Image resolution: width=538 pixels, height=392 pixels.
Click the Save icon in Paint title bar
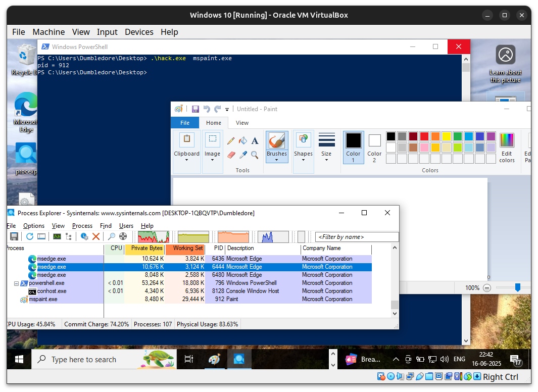(195, 109)
